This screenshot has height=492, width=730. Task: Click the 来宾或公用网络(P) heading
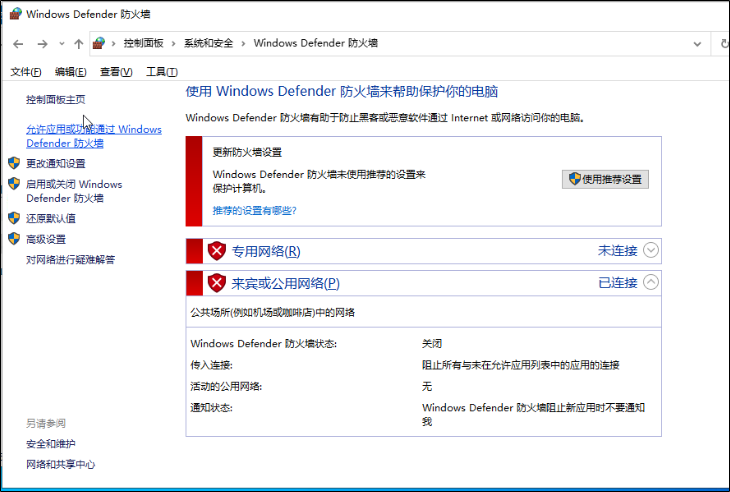[x=285, y=283]
